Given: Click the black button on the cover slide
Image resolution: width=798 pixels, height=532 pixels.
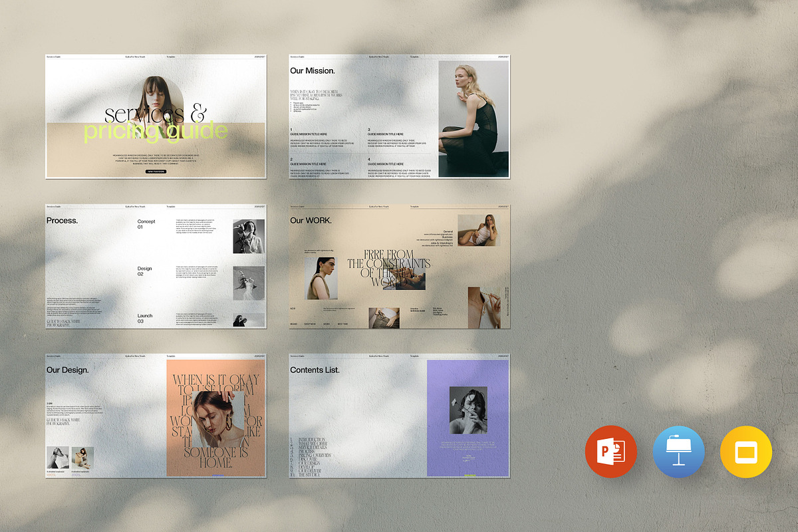Looking at the screenshot, I should 156,172.
